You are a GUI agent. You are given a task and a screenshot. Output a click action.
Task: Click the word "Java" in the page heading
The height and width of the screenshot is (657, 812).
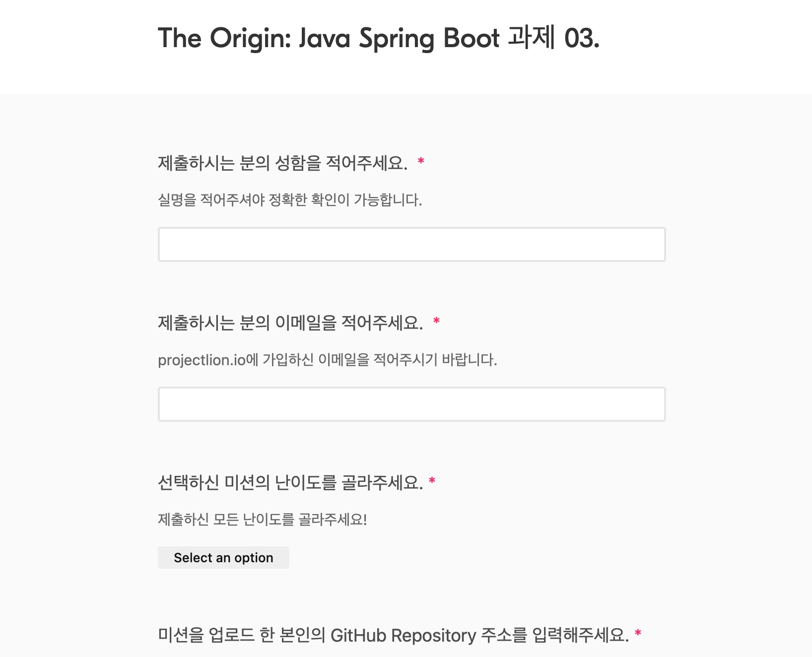[x=325, y=38]
